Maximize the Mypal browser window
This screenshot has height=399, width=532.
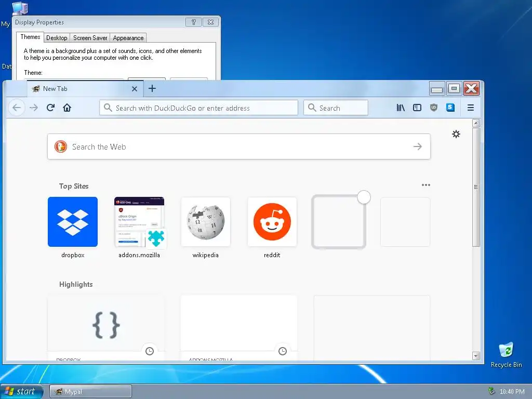[454, 89]
